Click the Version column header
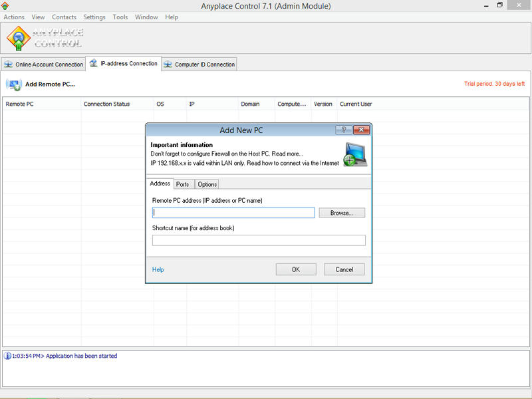Viewport: 532px width, 399px height. click(x=323, y=104)
